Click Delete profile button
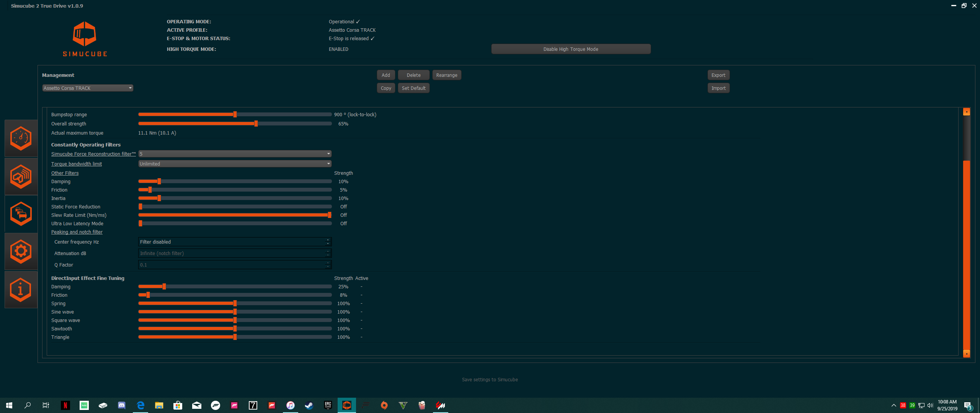The width and height of the screenshot is (980, 413). (x=413, y=75)
